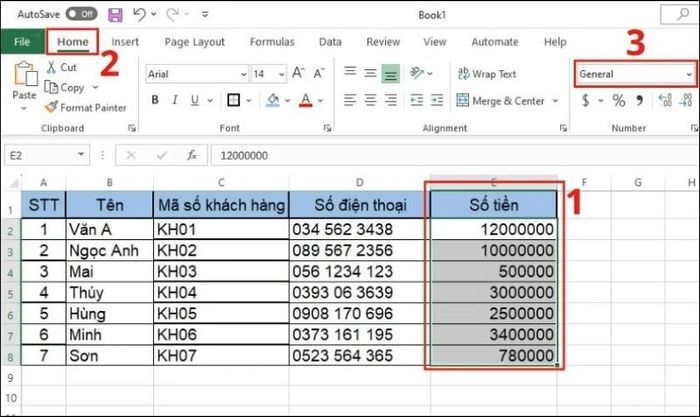Switch to the Home tab

coord(73,42)
